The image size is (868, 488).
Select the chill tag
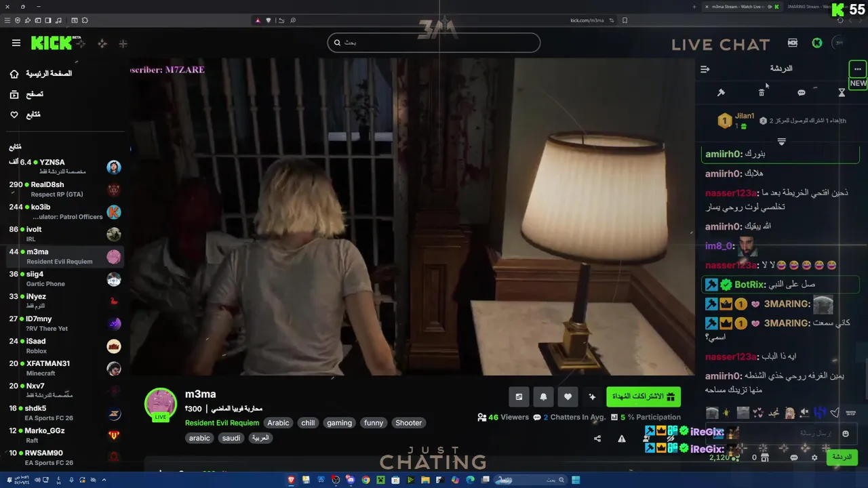308,422
